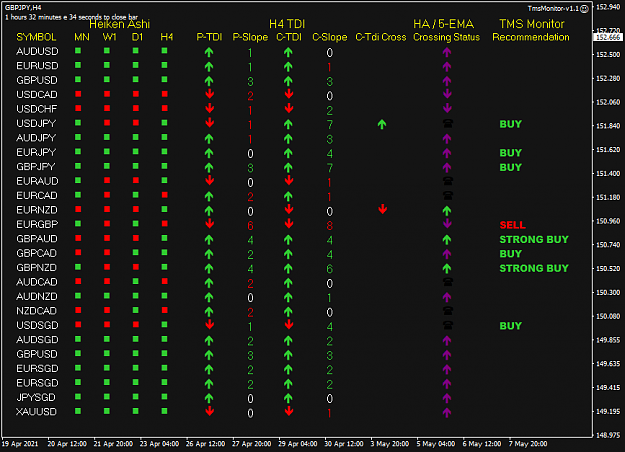The image size is (625, 452).
Task: Click the telephone icon in EURAUD row
Action: [448, 181]
